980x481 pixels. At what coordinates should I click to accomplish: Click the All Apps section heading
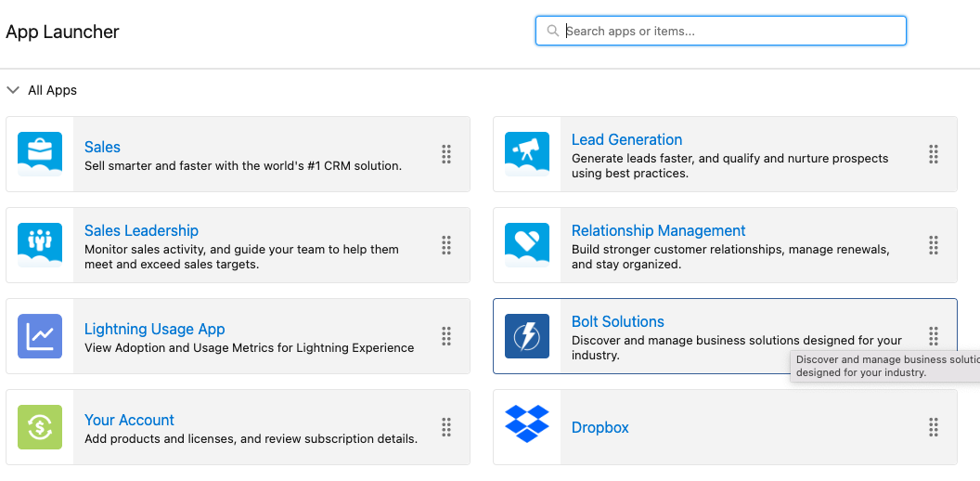(x=53, y=90)
